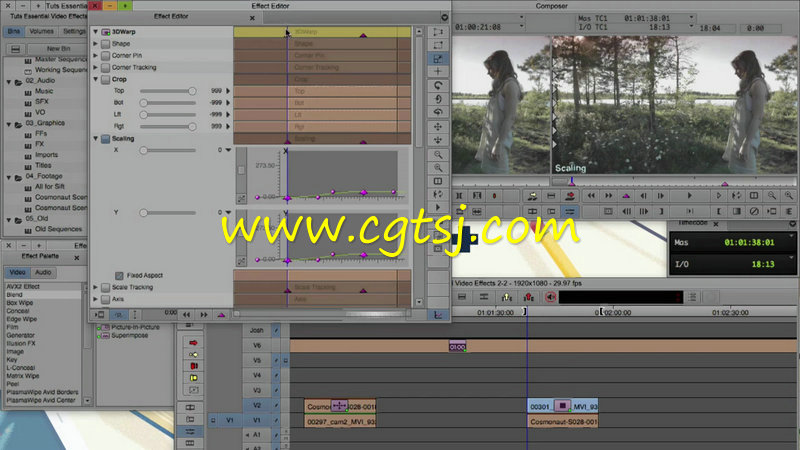Image resolution: width=800 pixels, height=450 pixels.
Task: Click the mute audio speaker icon in timeline
Action: [551, 297]
